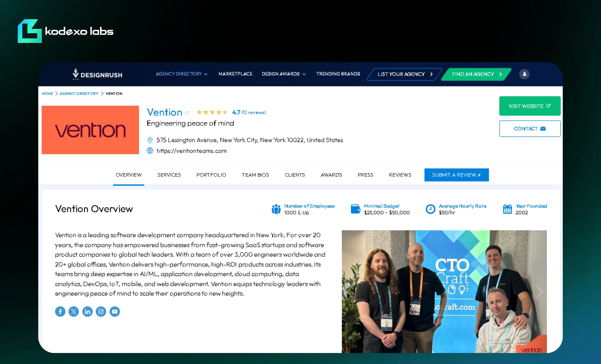The width and height of the screenshot is (601, 364).
Task: Open Vention's YouTube channel icon
Action: coord(115,311)
